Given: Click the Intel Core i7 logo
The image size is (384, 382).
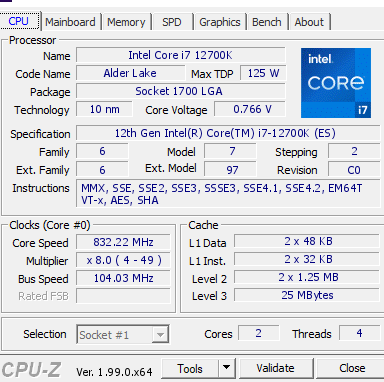Looking at the screenshot, I should pos(336,83).
